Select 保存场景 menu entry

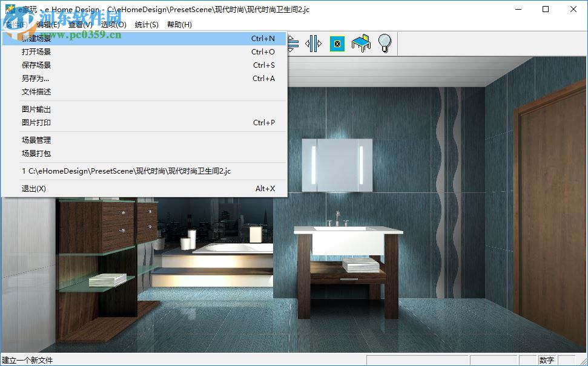(x=144, y=65)
